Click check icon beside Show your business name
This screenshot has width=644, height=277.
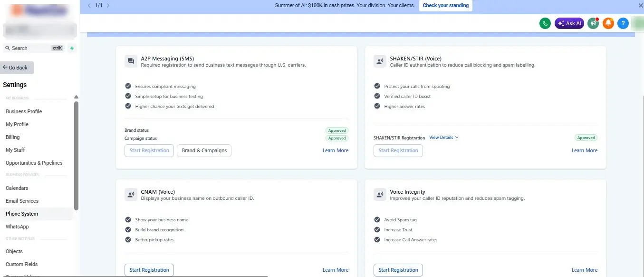click(128, 219)
